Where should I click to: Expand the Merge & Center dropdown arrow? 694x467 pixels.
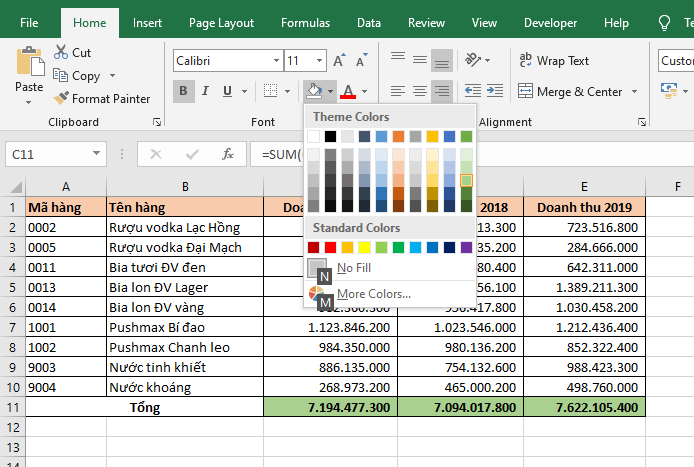click(x=634, y=92)
